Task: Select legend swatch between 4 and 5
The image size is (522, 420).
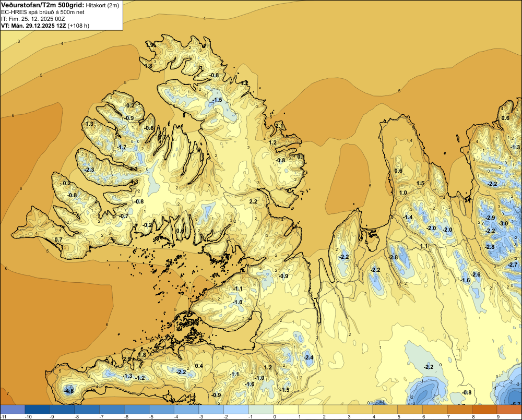Action: (385, 410)
